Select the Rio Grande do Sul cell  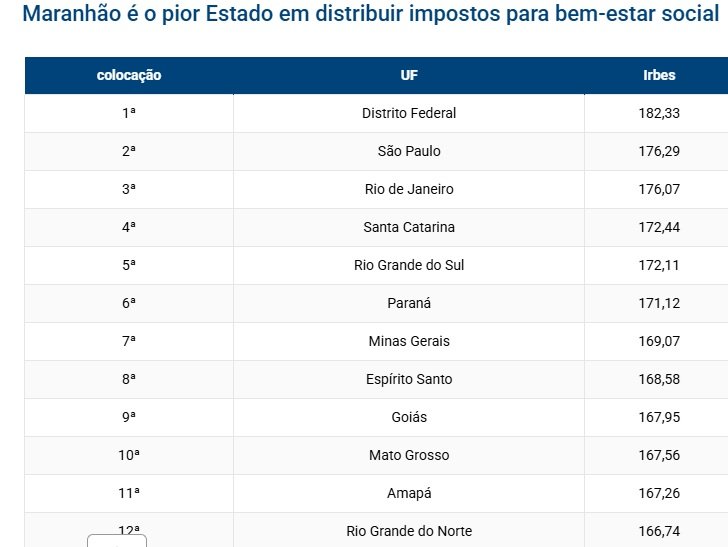click(409, 266)
